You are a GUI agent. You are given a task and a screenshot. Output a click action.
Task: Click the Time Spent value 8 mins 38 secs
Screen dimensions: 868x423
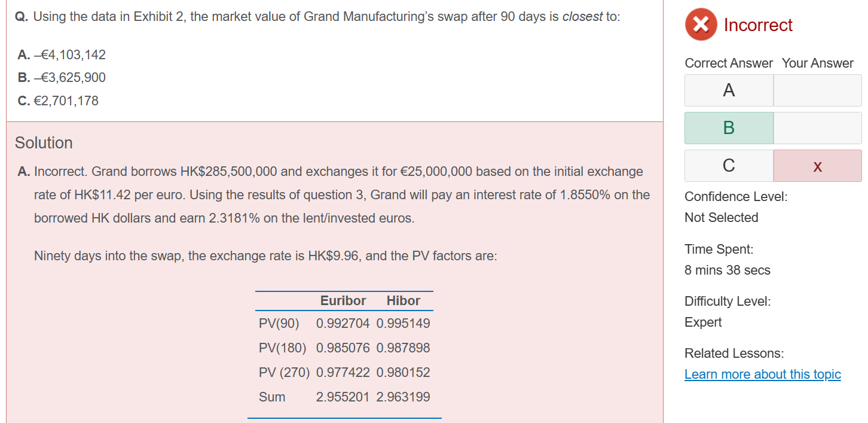click(727, 270)
